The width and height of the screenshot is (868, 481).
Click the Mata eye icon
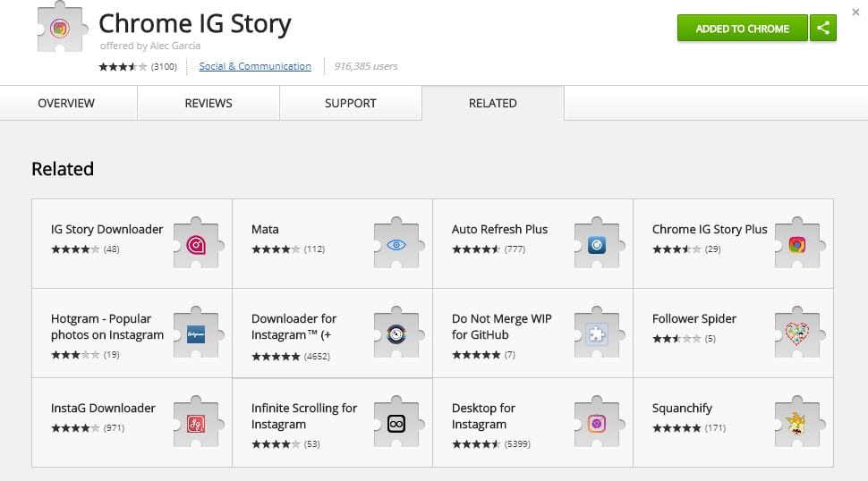coord(398,243)
